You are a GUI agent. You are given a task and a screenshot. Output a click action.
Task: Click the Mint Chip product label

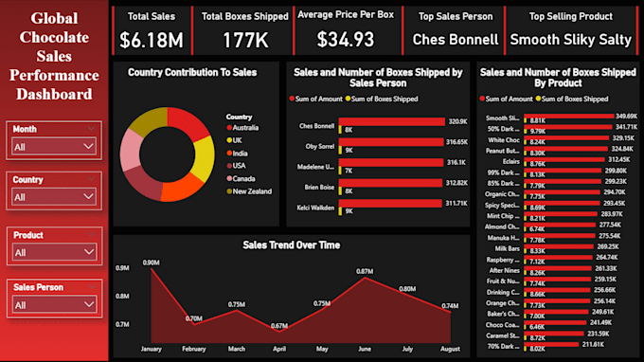pos(503,216)
